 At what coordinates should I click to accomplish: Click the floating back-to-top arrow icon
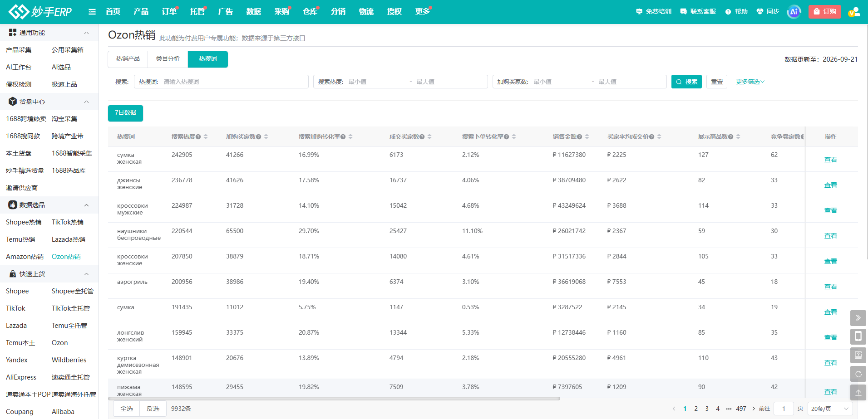coord(858,393)
